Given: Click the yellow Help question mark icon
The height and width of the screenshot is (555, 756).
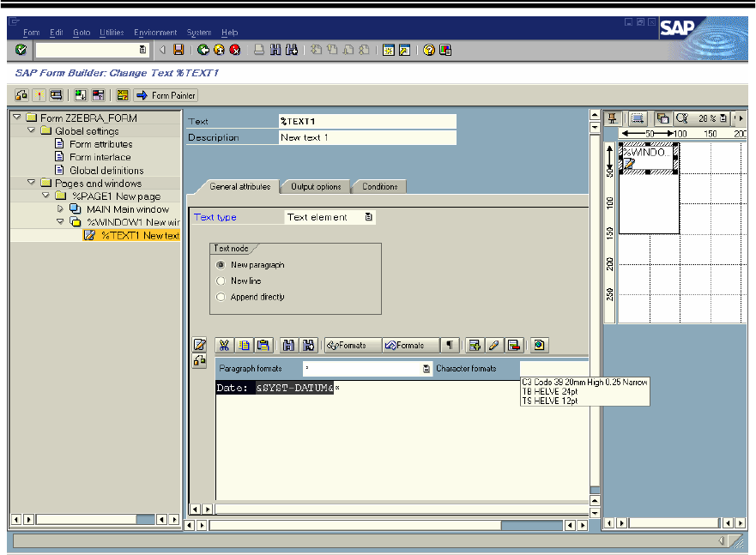Looking at the screenshot, I should 428,50.
